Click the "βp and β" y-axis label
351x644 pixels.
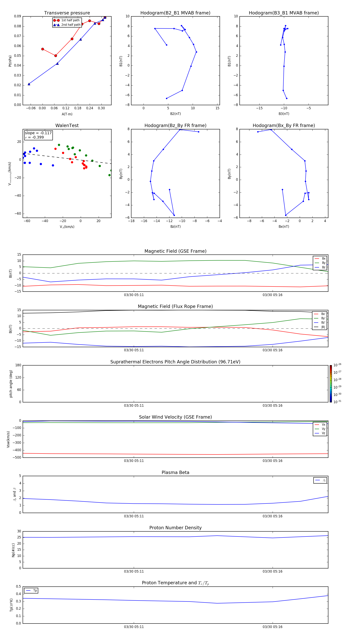point(15,494)
